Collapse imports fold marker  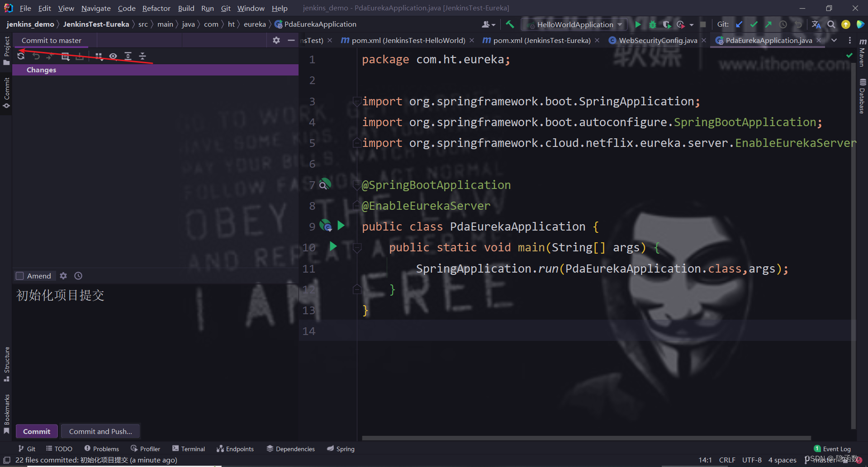point(357,101)
